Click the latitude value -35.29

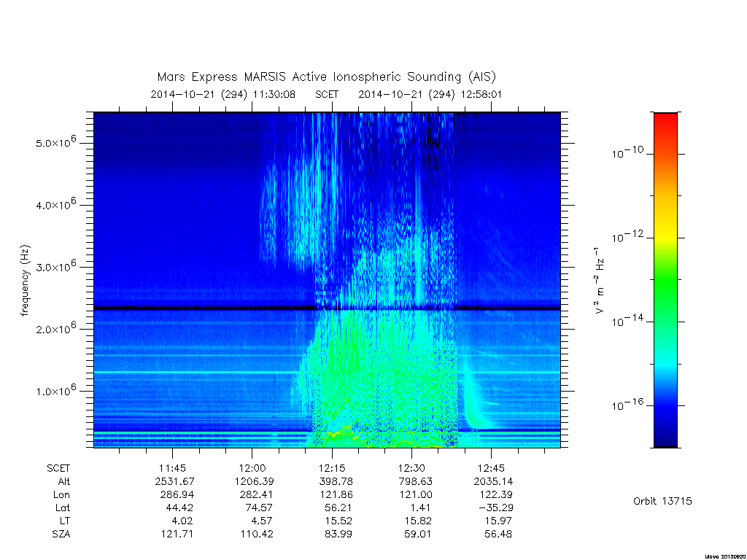(496, 507)
